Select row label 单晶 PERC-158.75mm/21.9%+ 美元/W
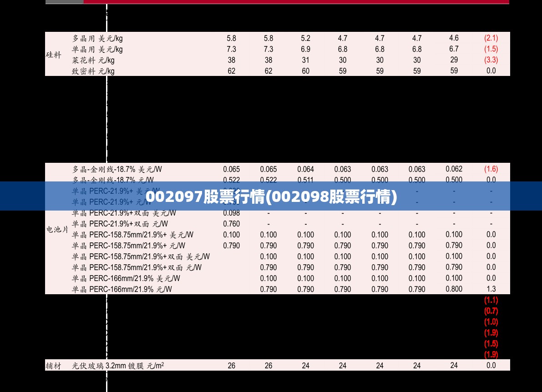 tap(133, 235)
